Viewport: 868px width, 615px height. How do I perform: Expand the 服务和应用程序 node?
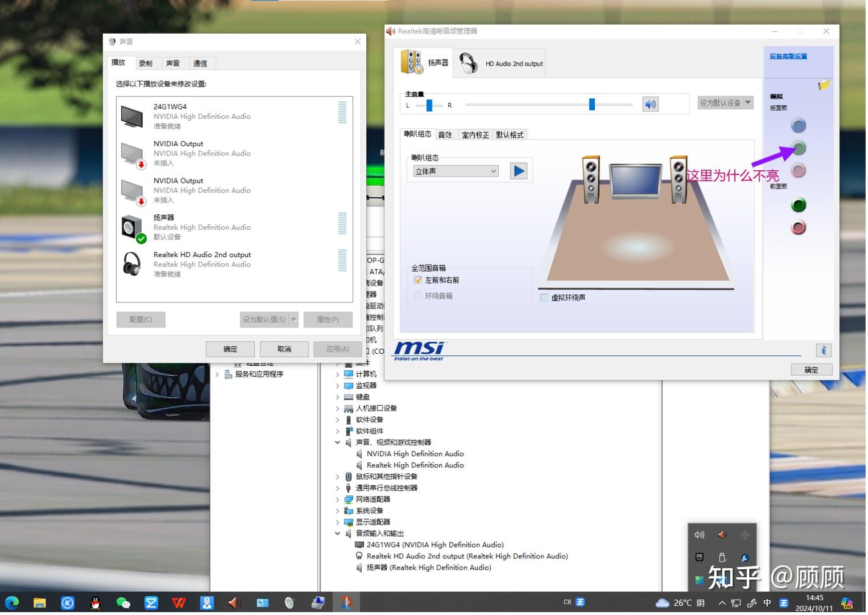pos(217,374)
